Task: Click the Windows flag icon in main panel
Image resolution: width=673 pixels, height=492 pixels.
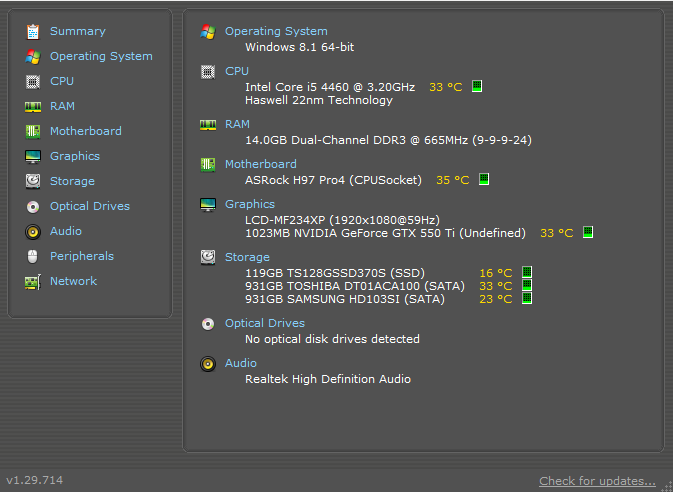Action: (208, 32)
